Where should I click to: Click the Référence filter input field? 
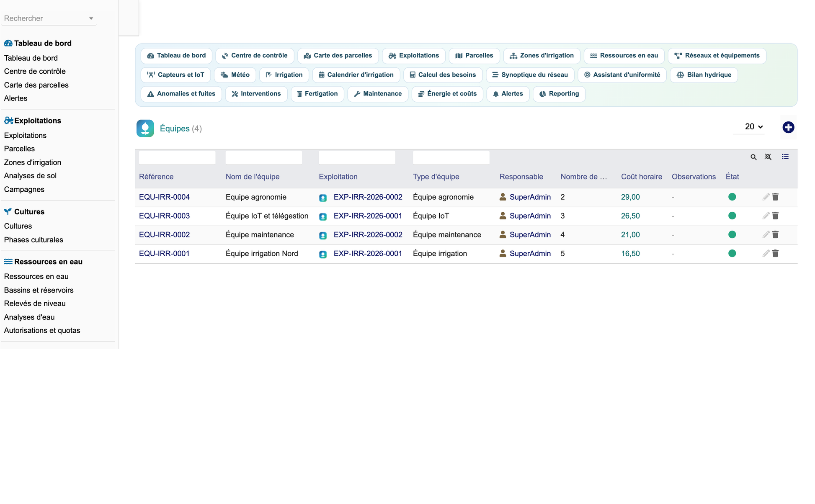[x=177, y=157]
